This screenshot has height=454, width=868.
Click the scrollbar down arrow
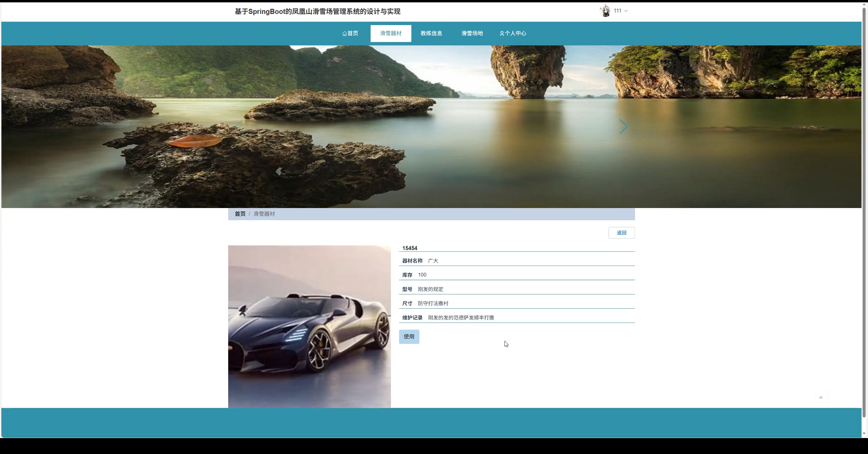[x=864, y=434]
